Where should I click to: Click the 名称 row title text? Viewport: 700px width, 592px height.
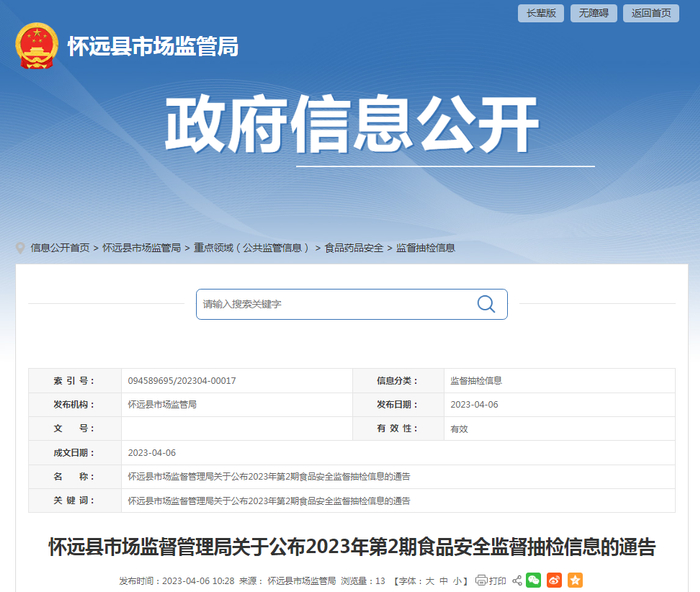(269, 477)
